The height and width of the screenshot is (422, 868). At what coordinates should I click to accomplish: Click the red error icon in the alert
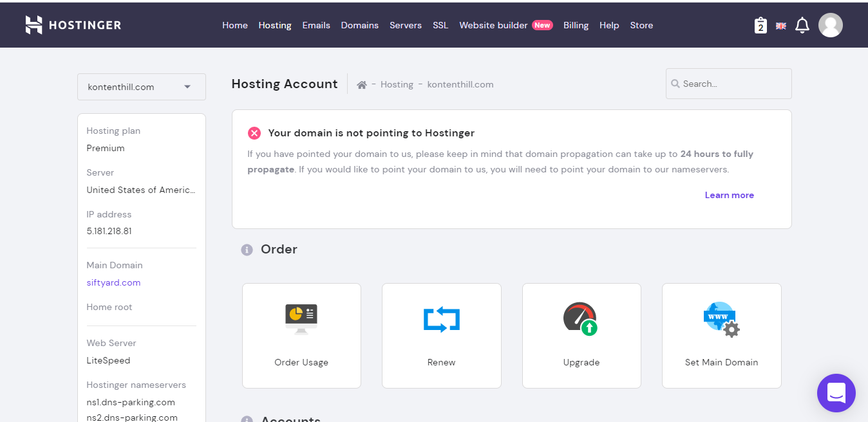tap(254, 133)
